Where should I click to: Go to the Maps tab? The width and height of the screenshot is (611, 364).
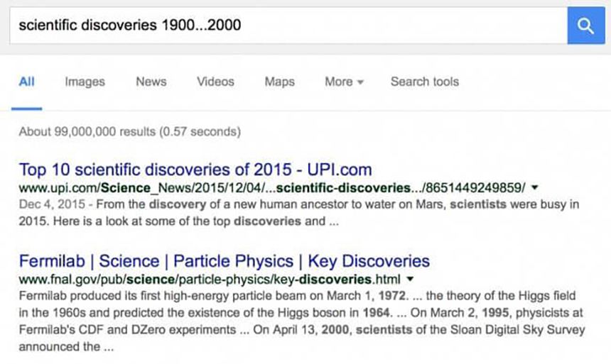click(x=279, y=82)
